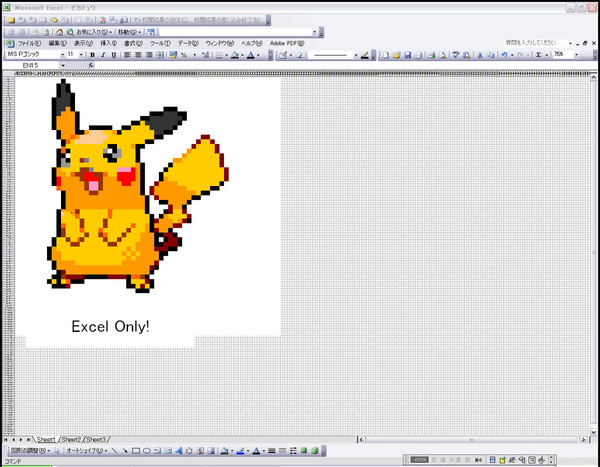Viewport: 600px width, 467px height.
Task: Open zoom percentage dropdown 75%
Action: tap(576, 55)
